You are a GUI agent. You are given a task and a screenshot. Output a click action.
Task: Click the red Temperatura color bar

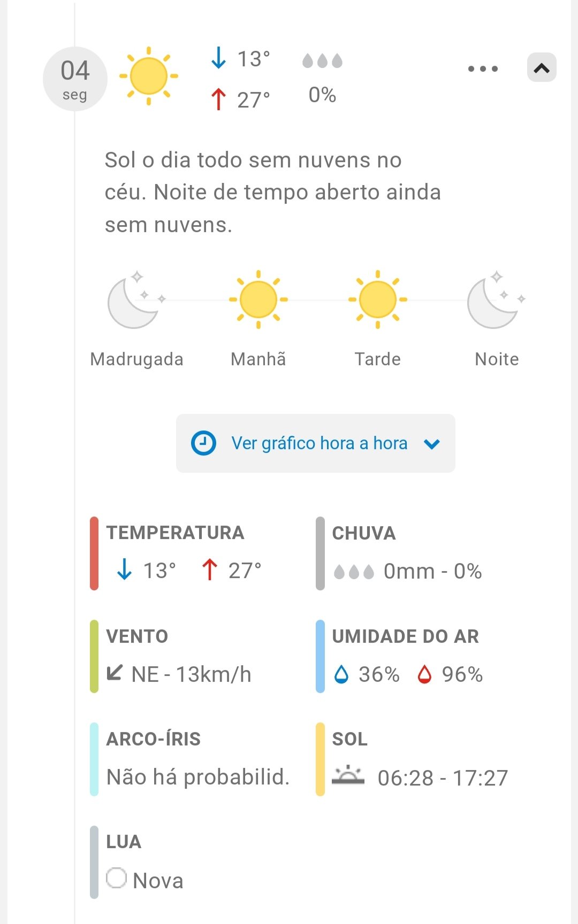[94, 553]
